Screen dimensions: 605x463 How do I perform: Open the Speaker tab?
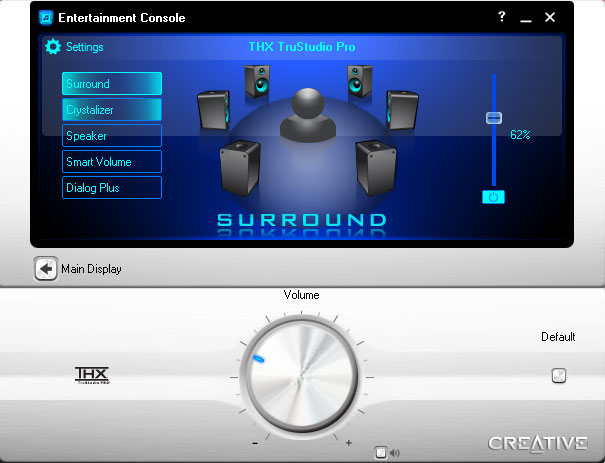tap(111, 136)
